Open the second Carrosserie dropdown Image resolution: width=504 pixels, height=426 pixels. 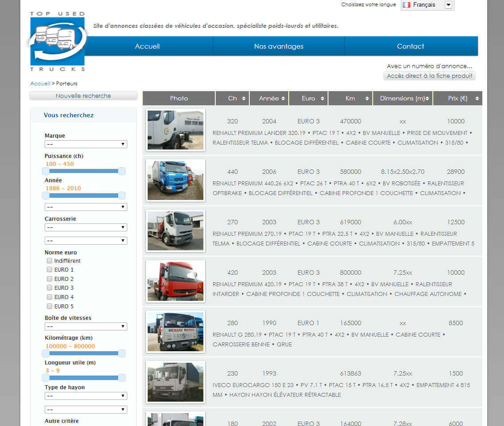pyautogui.click(x=86, y=241)
